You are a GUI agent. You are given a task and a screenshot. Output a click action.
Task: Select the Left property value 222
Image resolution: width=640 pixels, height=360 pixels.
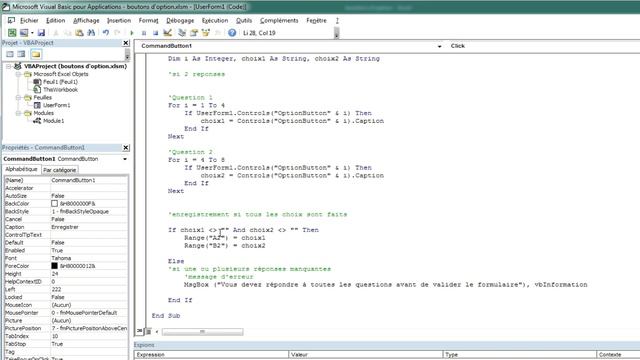[89, 289]
